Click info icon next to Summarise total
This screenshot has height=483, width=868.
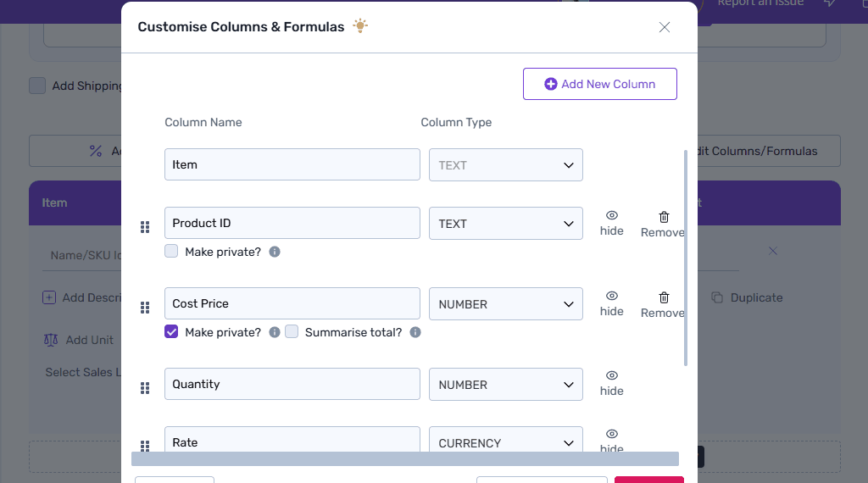click(415, 332)
